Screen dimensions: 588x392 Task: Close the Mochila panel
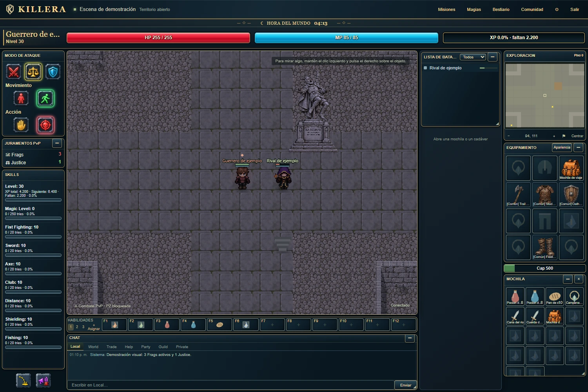[x=579, y=279]
